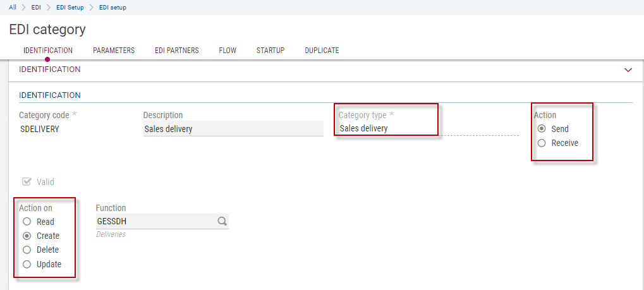The height and width of the screenshot is (290, 644).
Task: Go to the Flow tab
Action: (x=228, y=51)
